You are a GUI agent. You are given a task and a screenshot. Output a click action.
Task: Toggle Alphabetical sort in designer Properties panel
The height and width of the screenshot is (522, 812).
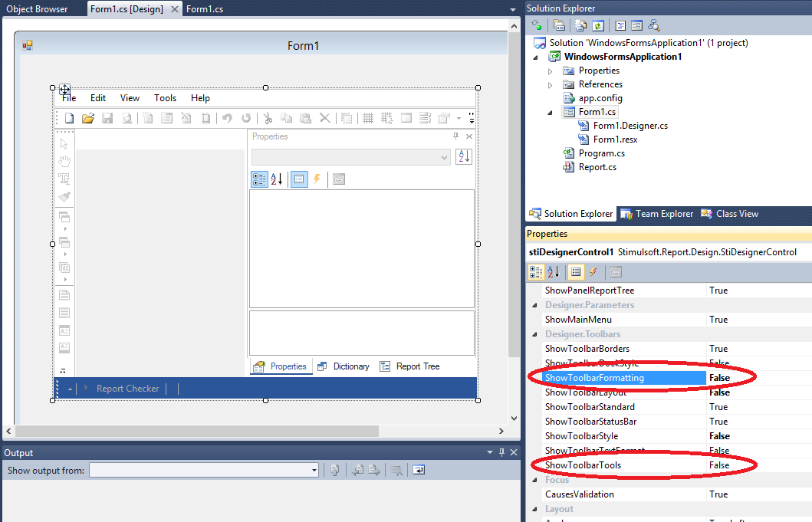tap(277, 179)
